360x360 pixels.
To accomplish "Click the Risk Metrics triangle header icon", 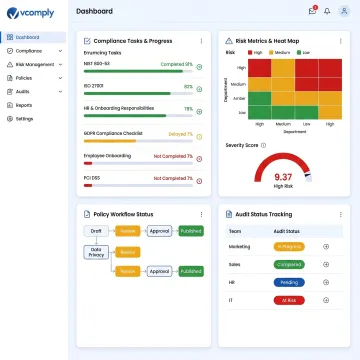I will tap(229, 41).
